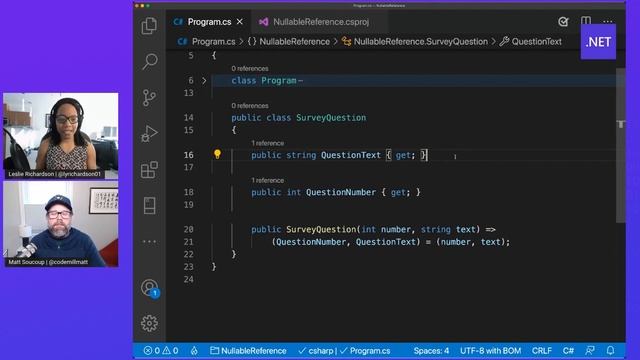Open the Run and Debug view
This screenshot has width=640, height=360.
click(149, 133)
